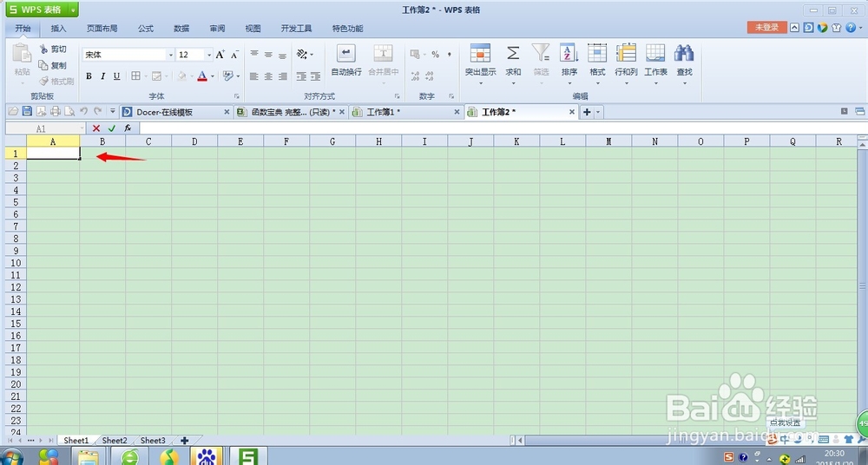Click the font color A swatch
Screen dimensions: 868x465
[x=202, y=76]
